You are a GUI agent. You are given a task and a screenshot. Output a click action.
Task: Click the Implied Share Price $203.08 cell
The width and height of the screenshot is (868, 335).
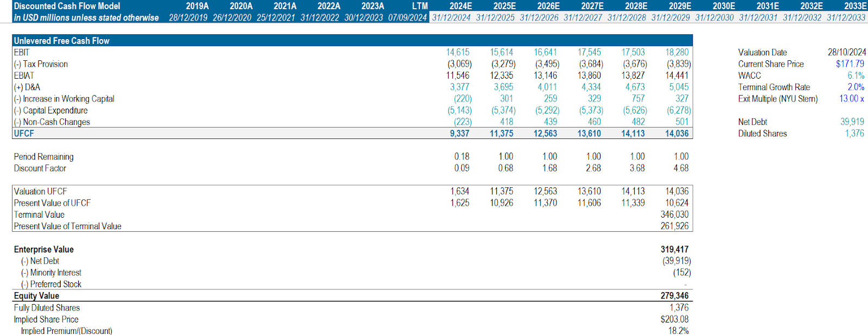pos(674,319)
